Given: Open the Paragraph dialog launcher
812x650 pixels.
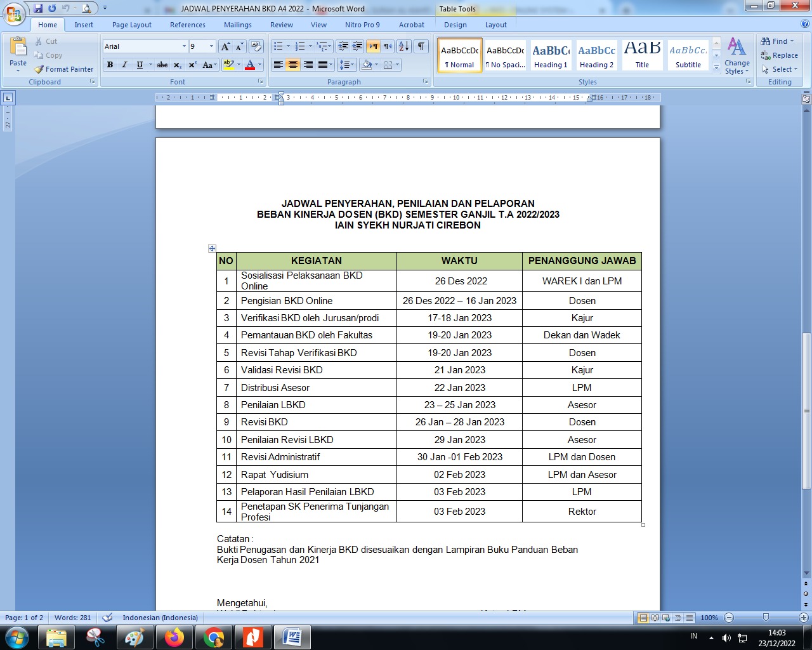Looking at the screenshot, I should (425, 82).
